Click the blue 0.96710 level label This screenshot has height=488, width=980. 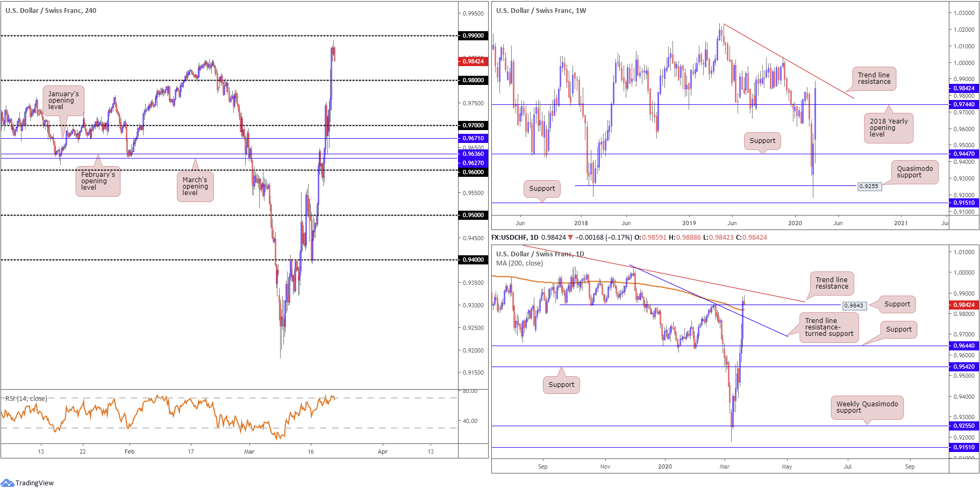point(473,138)
